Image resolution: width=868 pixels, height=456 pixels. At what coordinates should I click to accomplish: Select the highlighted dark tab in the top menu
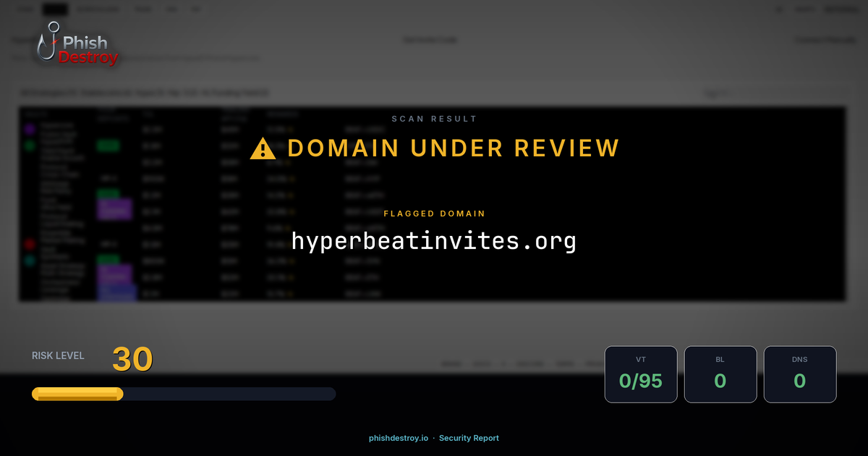pos(54,9)
